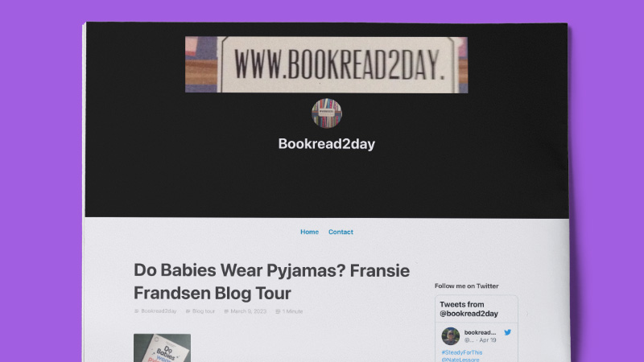Open the #SteadyForThis hashtag link
This screenshot has width=644, height=362.
(461, 352)
